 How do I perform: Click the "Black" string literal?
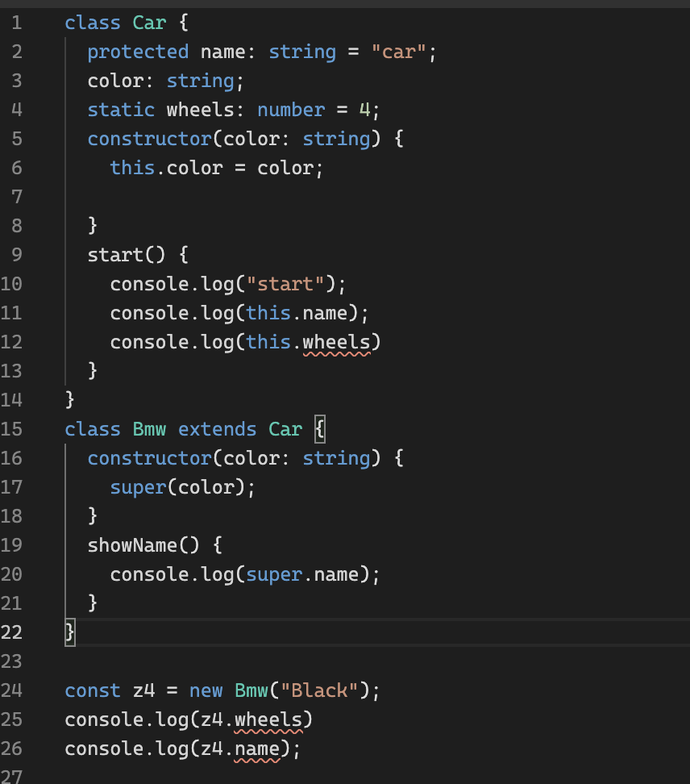pyautogui.click(x=319, y=690)
